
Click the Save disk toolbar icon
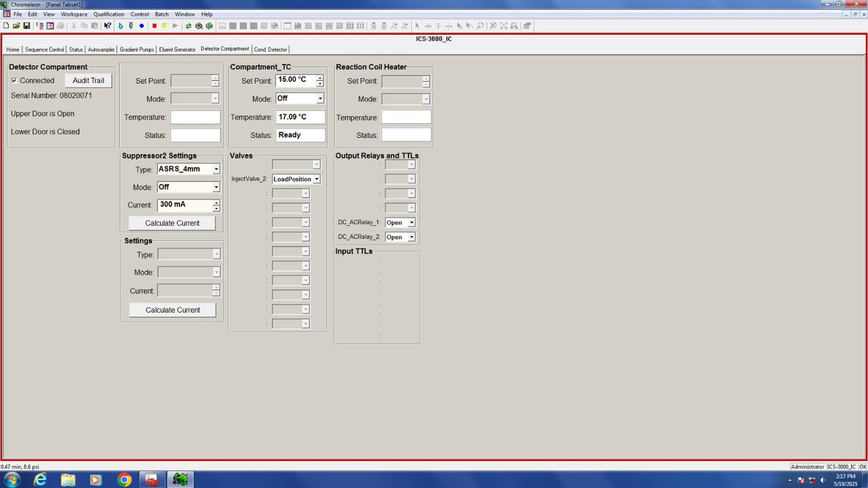tap(26, 26)
